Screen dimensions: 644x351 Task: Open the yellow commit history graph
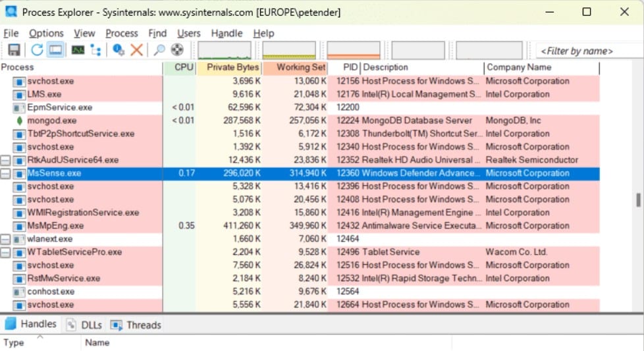point(289,50)
